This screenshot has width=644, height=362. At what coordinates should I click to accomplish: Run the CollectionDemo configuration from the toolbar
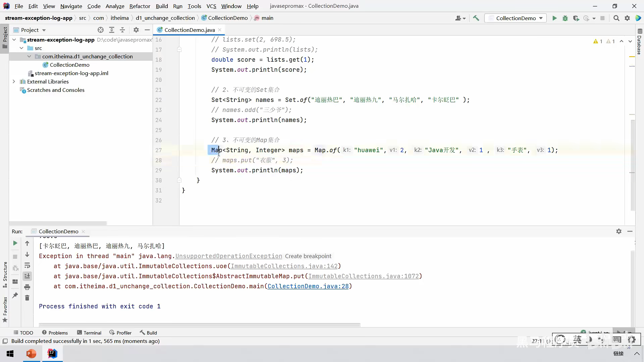point(554,18)
